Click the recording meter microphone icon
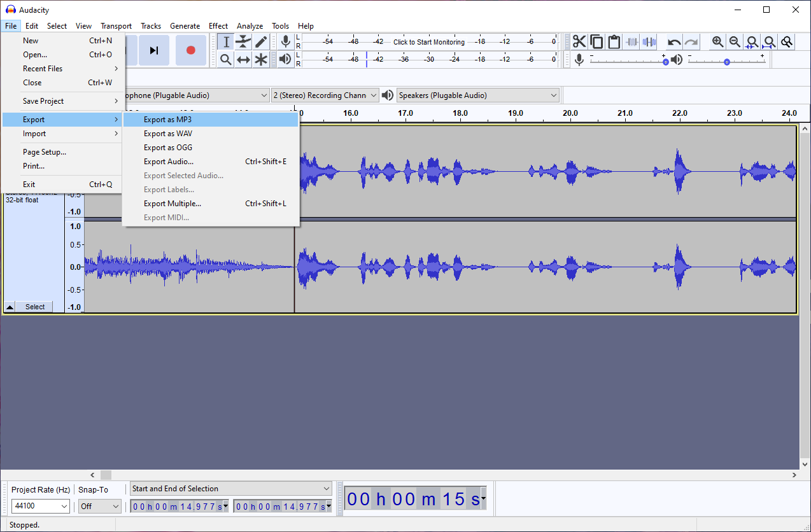This screenshot has height=532, width=811. pyautogui.click(x=286, y=42)
